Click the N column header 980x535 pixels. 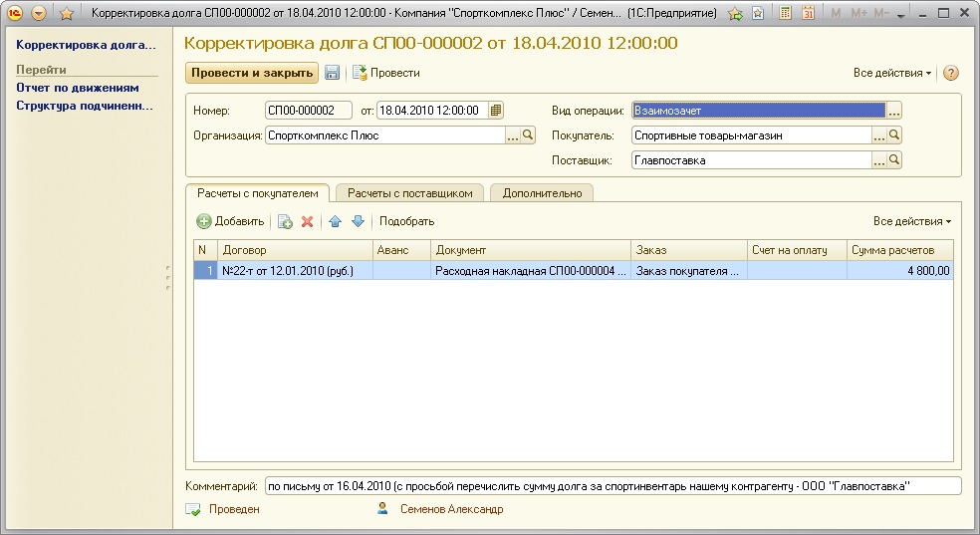coord(205,250)
